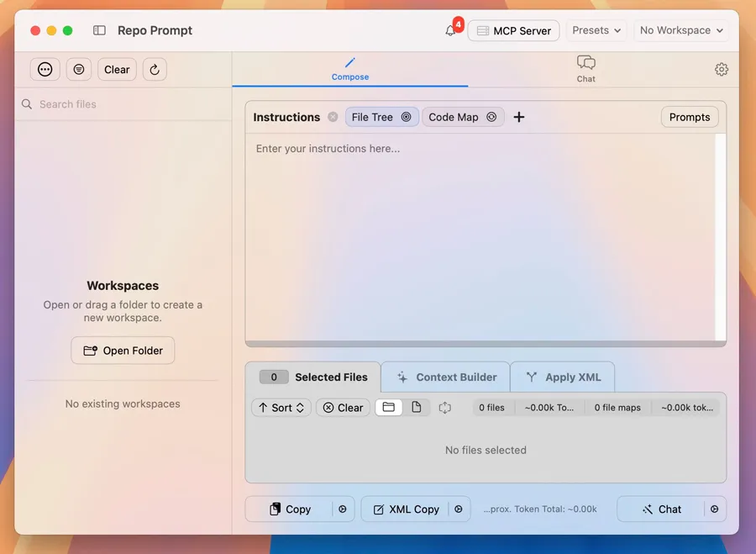Screen dimensions: 756x554
Task: Toggle the Code Map option
Action: (x=463, y=117)
